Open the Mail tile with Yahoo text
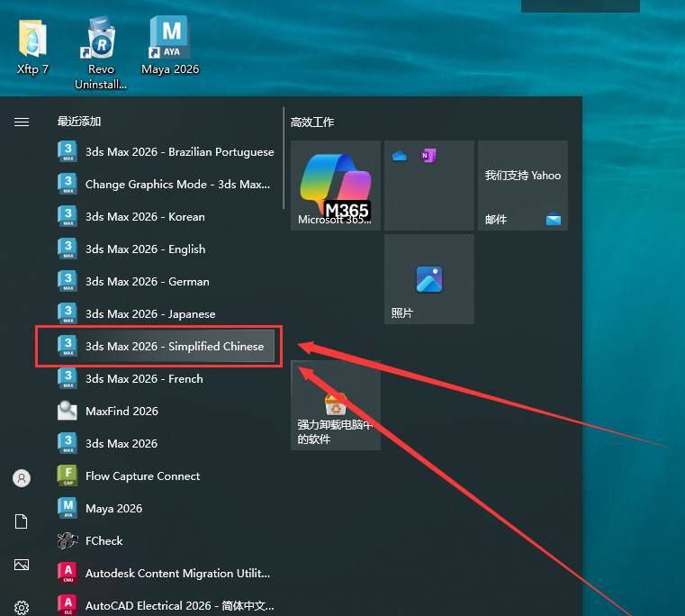 523,186
